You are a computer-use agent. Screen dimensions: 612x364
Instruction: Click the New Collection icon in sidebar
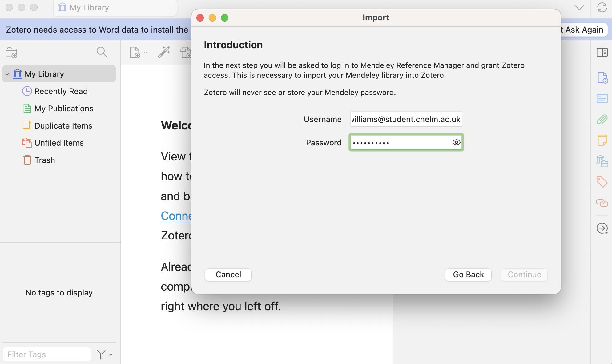[x=11, y=53]
